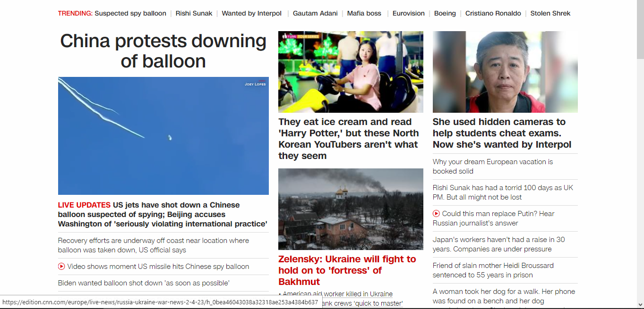Select trending topic Stolen Shrek
The image size is (644, 309).
click(x=550, y=13)
